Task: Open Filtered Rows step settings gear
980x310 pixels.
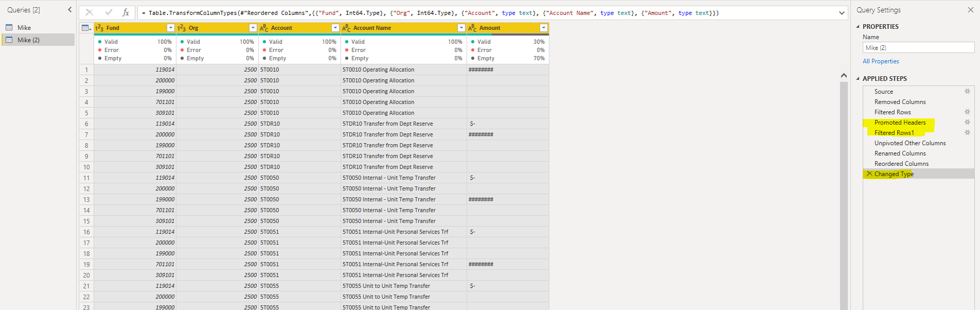Action: 967,112
